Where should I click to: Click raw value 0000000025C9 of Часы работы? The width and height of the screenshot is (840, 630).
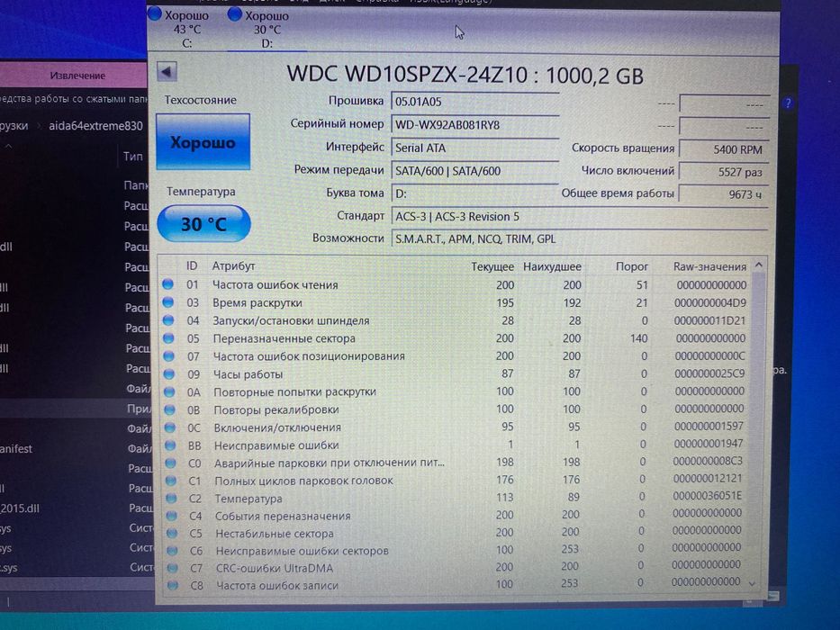point(709,373)
